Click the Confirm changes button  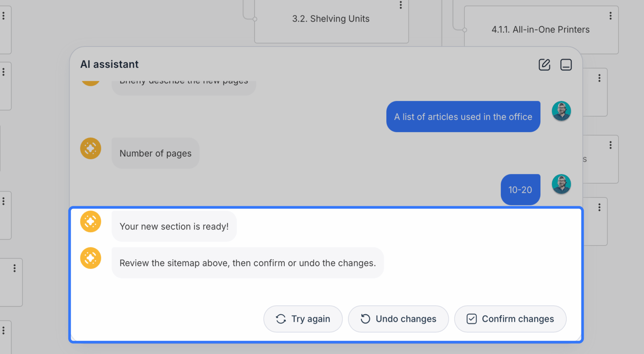pos(510,319)
